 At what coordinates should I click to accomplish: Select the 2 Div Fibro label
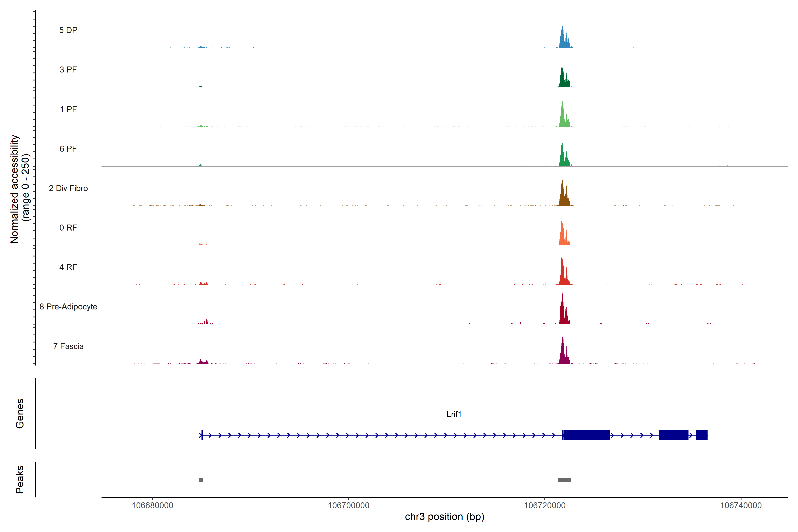pos(68,188)
